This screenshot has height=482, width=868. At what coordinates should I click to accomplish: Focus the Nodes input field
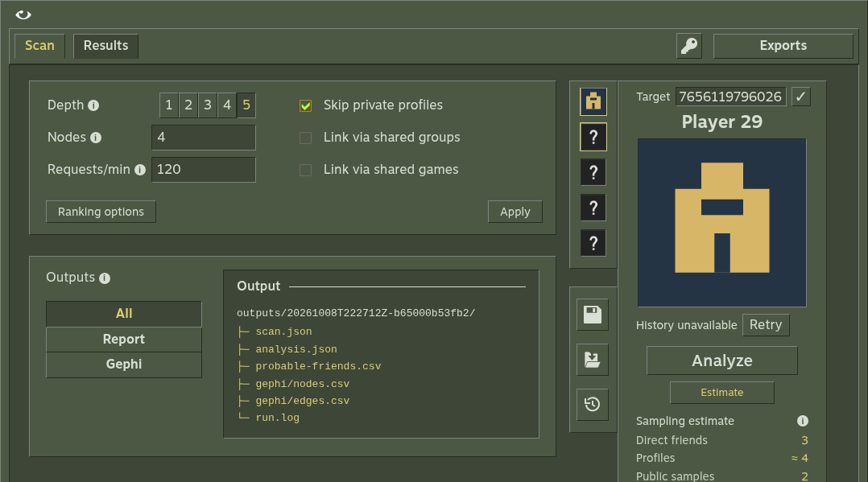point(204,138)
